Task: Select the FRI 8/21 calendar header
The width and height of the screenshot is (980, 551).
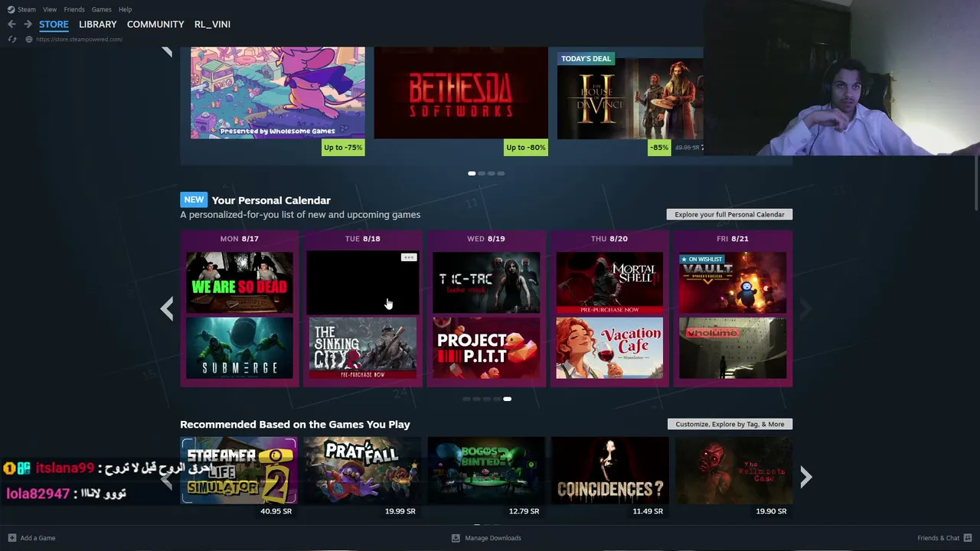Action: click(x=733, y=239)
